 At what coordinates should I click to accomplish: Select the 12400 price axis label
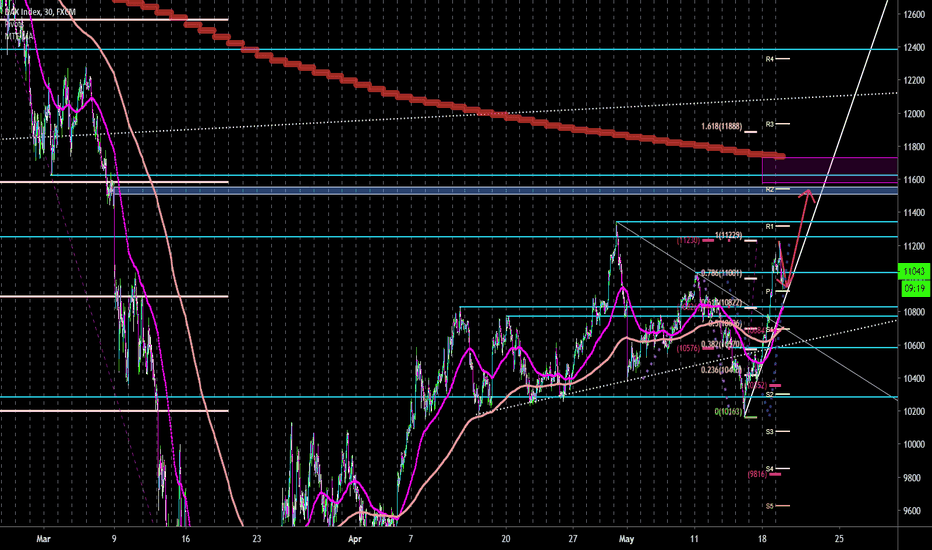[x=914, y=47]
